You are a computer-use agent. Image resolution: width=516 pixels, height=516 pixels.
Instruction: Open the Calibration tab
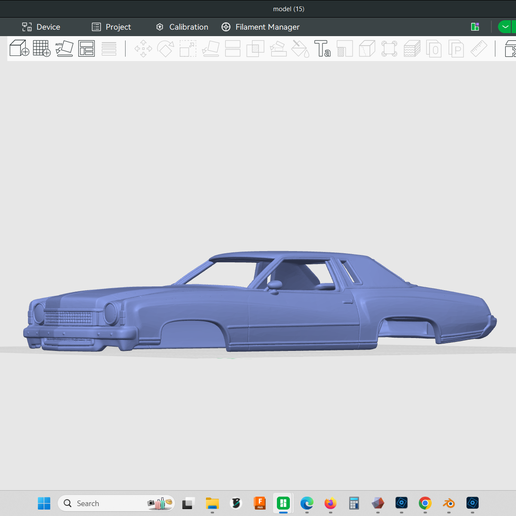pyautogui.click(x=182, y=27)
